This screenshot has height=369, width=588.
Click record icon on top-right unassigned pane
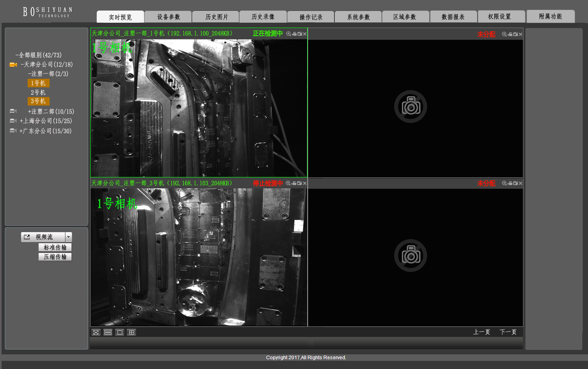[510, 35]
